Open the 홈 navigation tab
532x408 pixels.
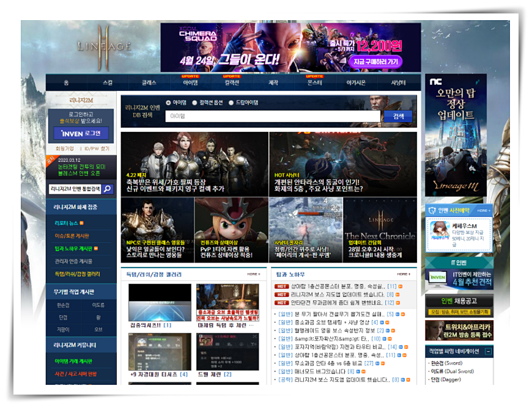(x=66, y=82)
